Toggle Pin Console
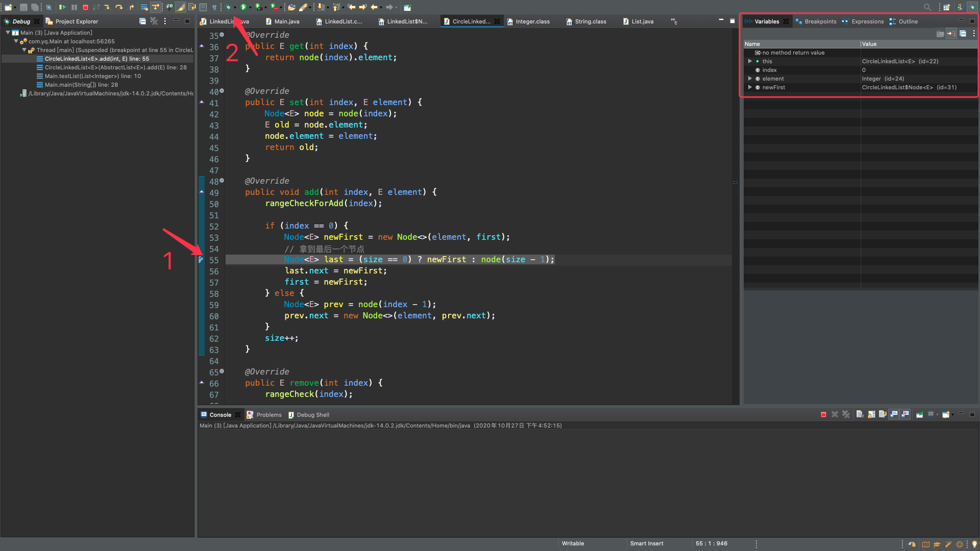This screenshot has height=551, width=980. pos(920,414)
